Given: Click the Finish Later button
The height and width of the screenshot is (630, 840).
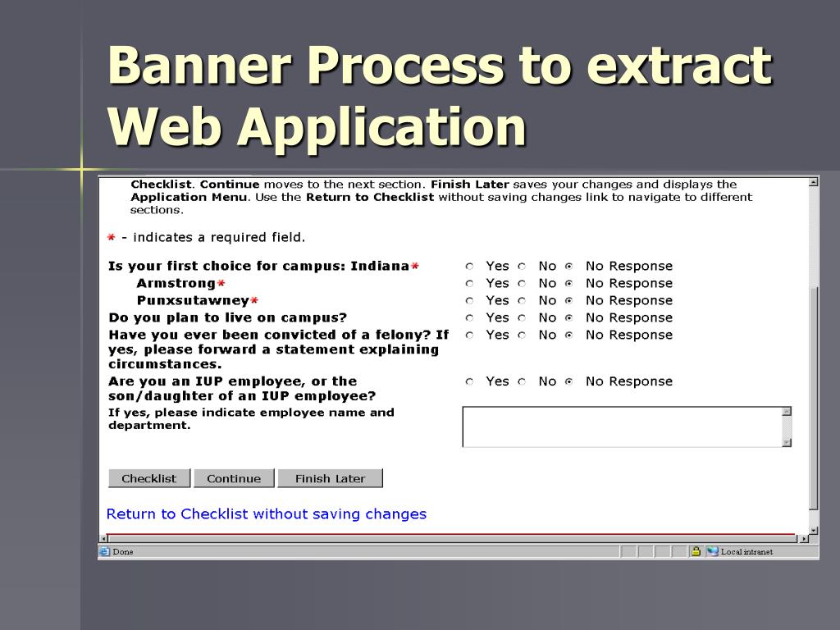Looking at the screenshot, I should pyautogui.click(x=330, y=478).
